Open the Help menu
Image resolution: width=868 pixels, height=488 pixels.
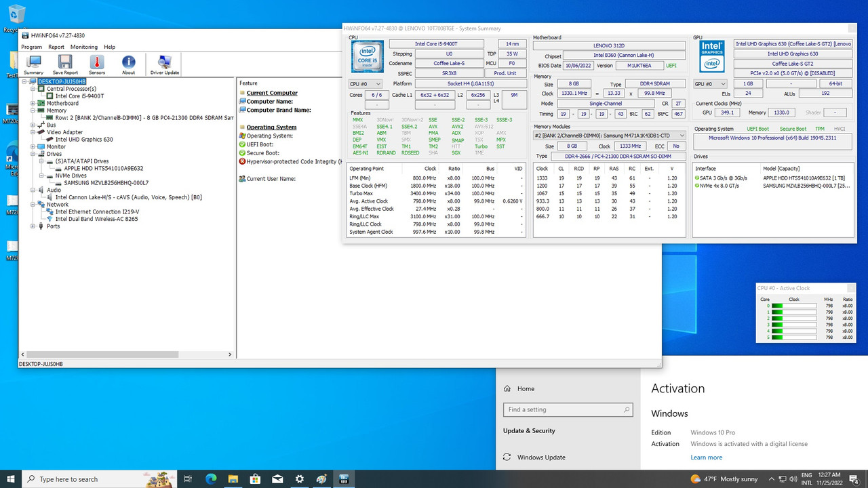109,47
